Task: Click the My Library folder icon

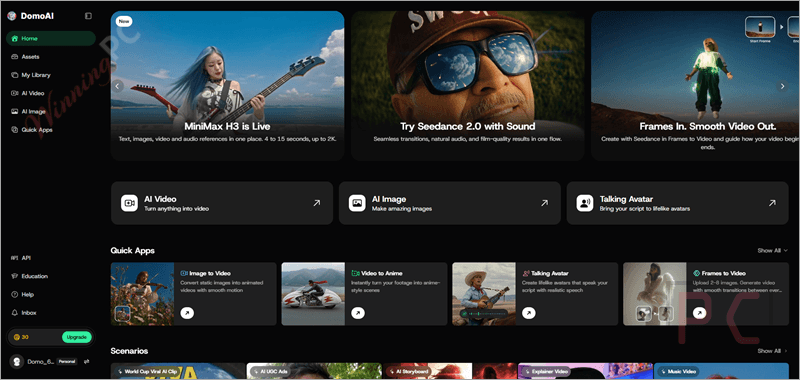Action: pyautogui.click(x=14, y=75)
